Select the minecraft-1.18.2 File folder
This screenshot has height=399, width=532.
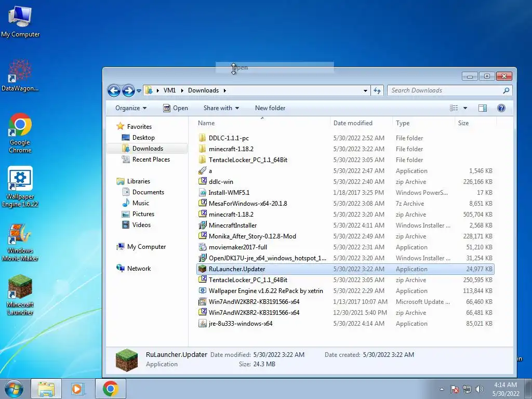(x=345, y=149)
